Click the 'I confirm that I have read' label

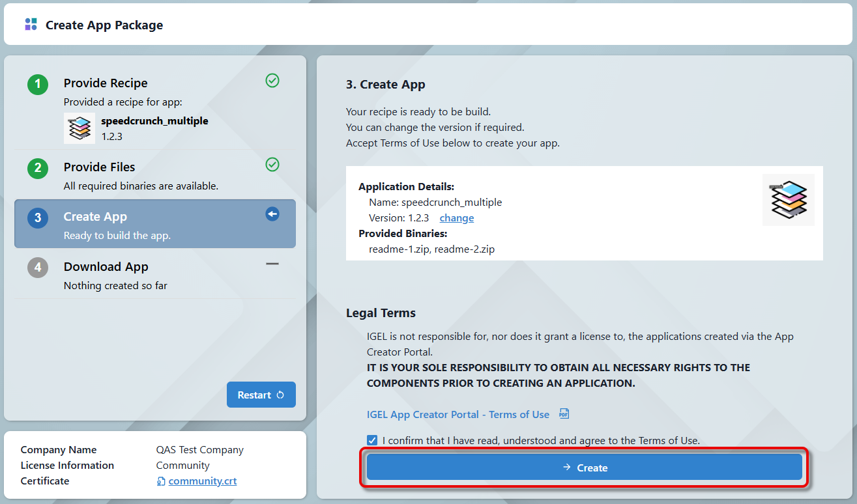541,441
